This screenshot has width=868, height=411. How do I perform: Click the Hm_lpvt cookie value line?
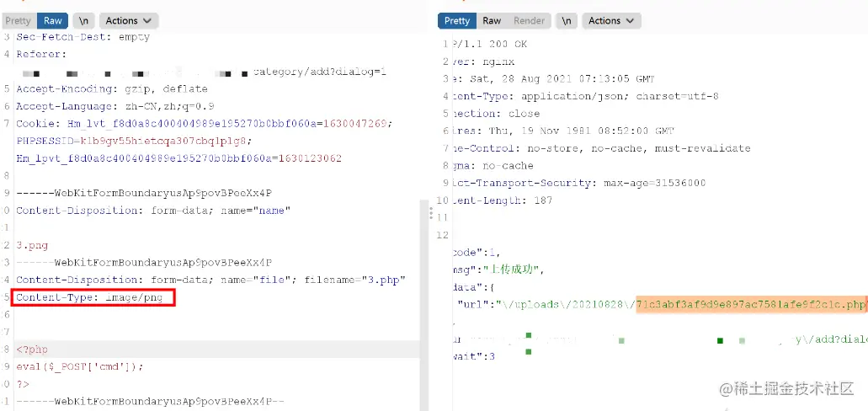click(178, 158)
